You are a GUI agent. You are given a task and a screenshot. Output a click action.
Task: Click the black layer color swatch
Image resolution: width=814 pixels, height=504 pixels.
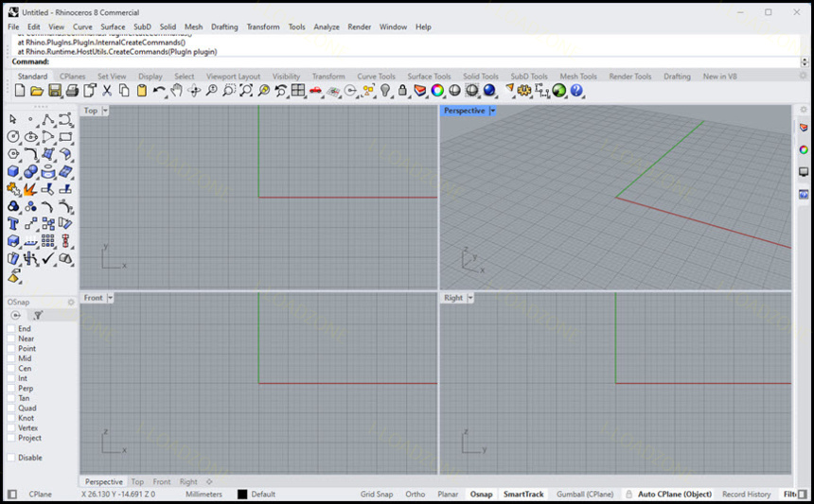[x=242, y=495]
